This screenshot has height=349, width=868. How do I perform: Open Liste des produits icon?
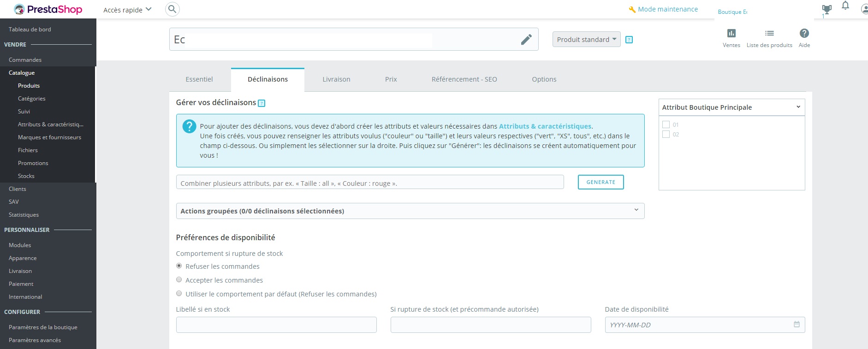[x=769, y=33]
